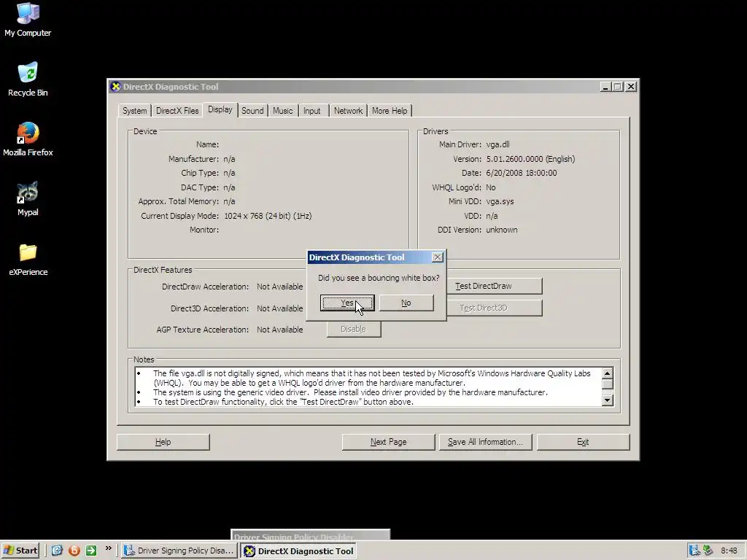The image size is (747, 560).
Task: Click version 5.01.2600.0000 (English) text
Action: pos(530,159)
